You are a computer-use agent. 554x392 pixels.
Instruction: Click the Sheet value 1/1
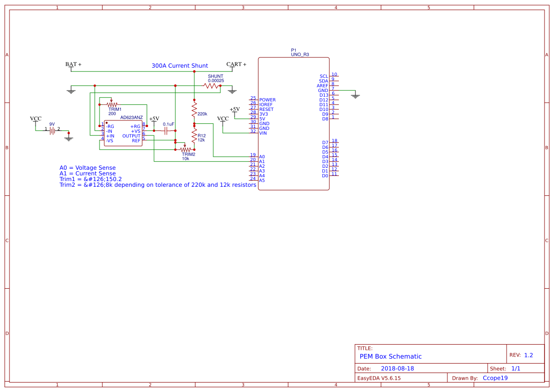coord(516,368)
